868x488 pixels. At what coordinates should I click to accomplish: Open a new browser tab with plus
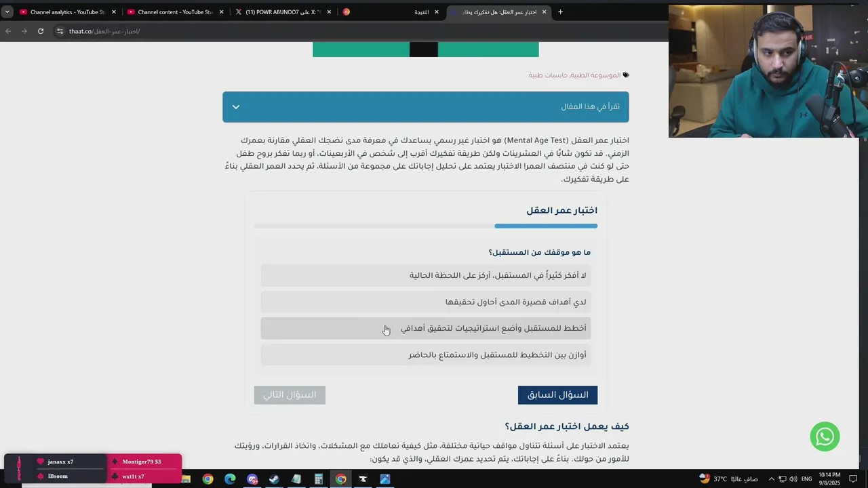pyautogui.click(x=560, y=12)
